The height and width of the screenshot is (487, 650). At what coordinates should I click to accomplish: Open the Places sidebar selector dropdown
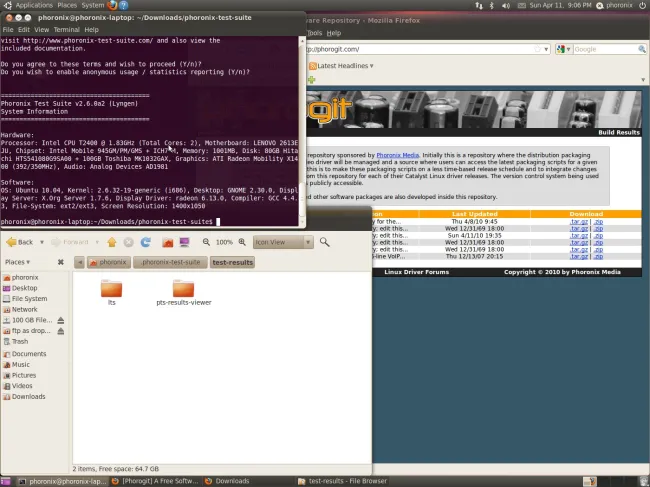pyautogui.click(x=17, y=262)
